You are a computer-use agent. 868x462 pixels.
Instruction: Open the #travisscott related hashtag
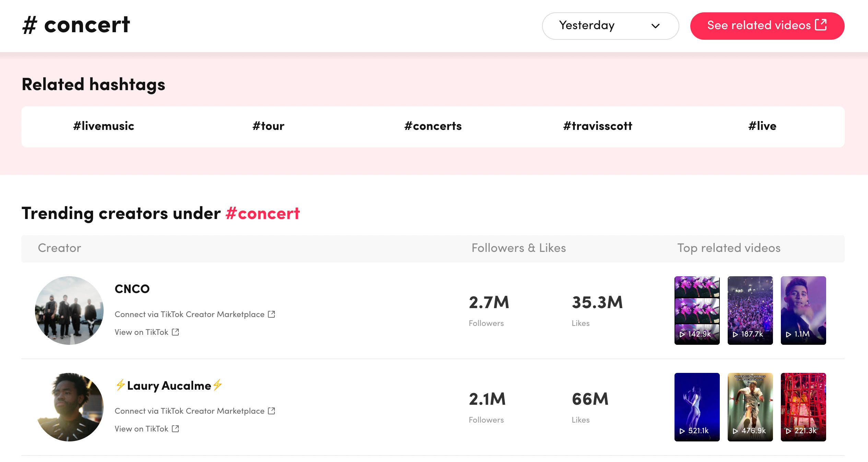(598, 126)
